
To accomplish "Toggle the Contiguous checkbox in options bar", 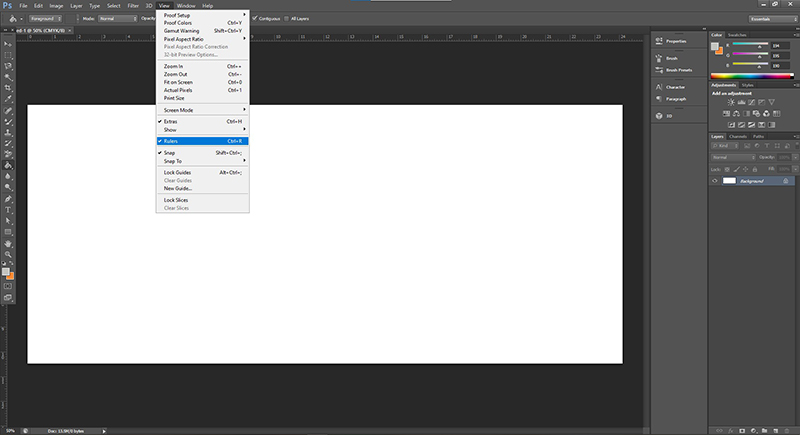I will click(255, 18).
